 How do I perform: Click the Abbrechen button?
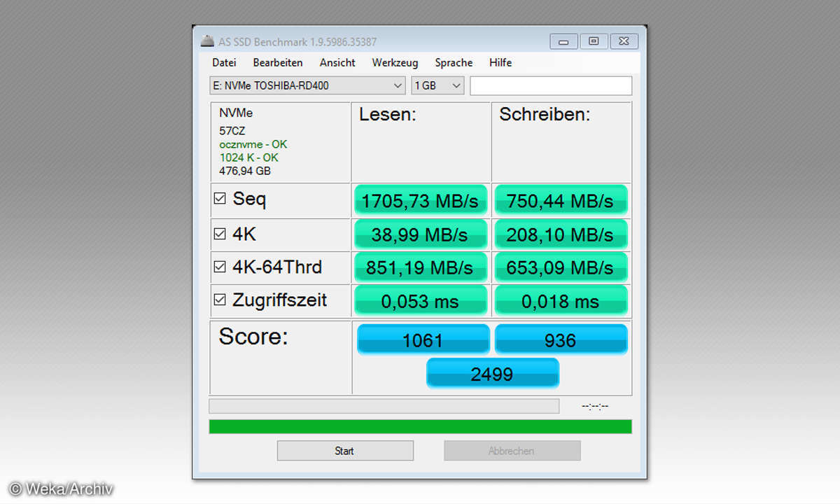[512, 451]
